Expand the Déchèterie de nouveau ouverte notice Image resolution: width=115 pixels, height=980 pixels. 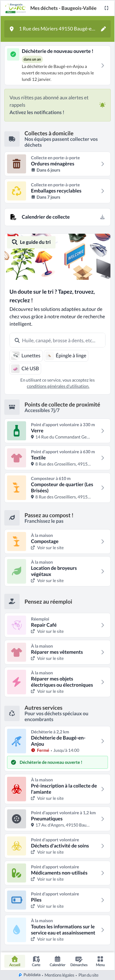point(57,65)
